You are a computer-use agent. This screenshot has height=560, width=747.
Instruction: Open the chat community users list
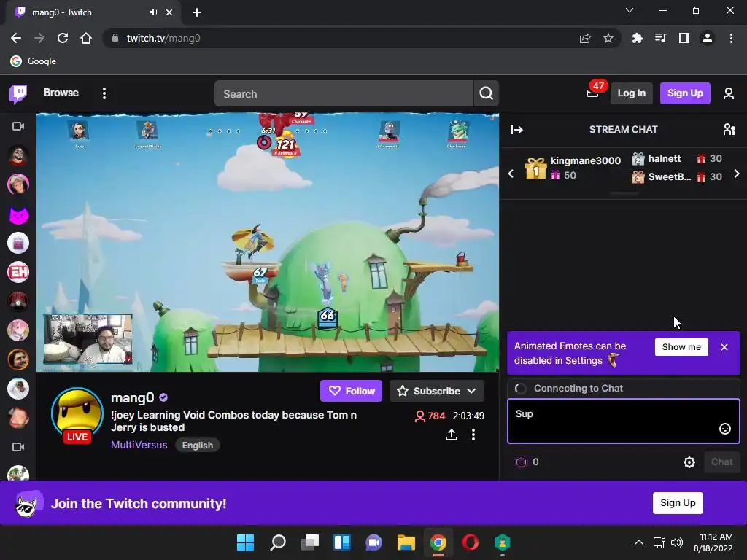[729, 130]
